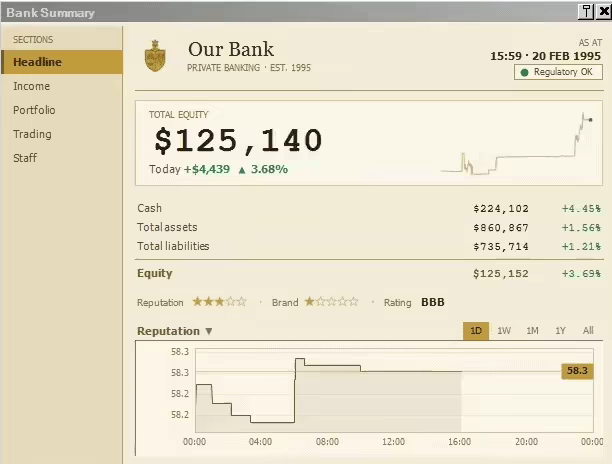Click the BBB rating value

(433, 302)
